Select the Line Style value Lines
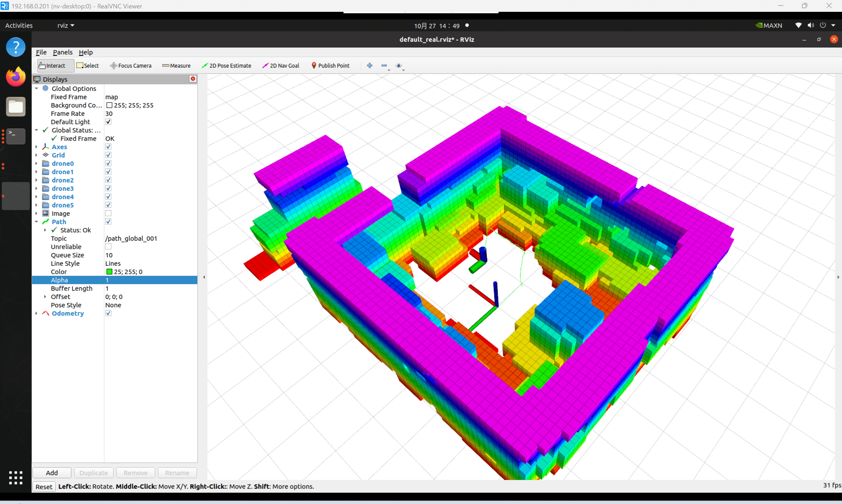Screen dimensions: 842x504 [x=151, y=263]
